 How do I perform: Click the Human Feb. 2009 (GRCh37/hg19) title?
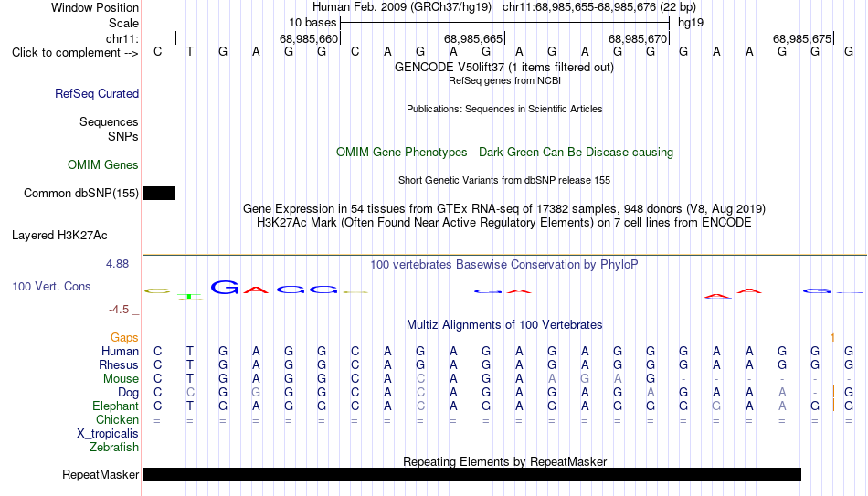coord(402,7)
